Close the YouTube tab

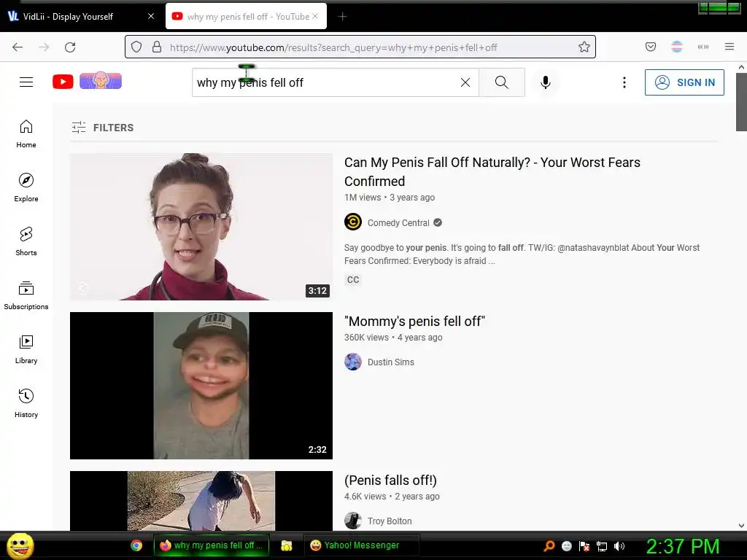pos(315,16)
